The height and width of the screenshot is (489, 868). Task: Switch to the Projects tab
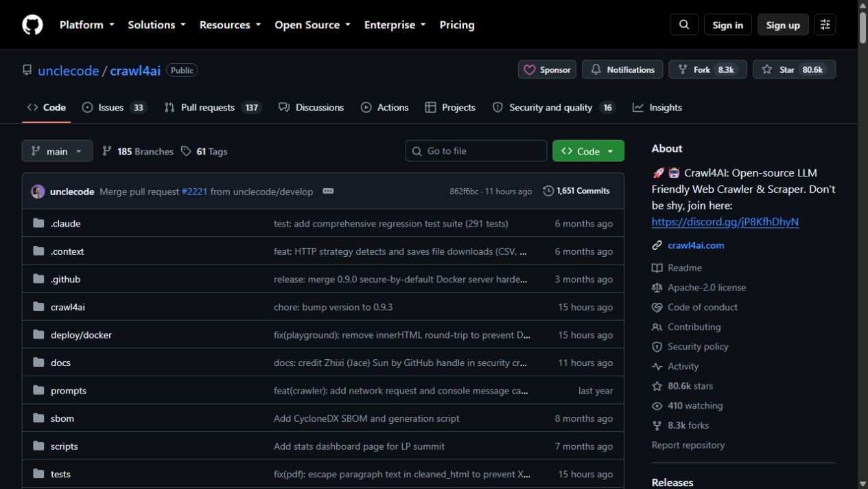click(x=450, y=107)
